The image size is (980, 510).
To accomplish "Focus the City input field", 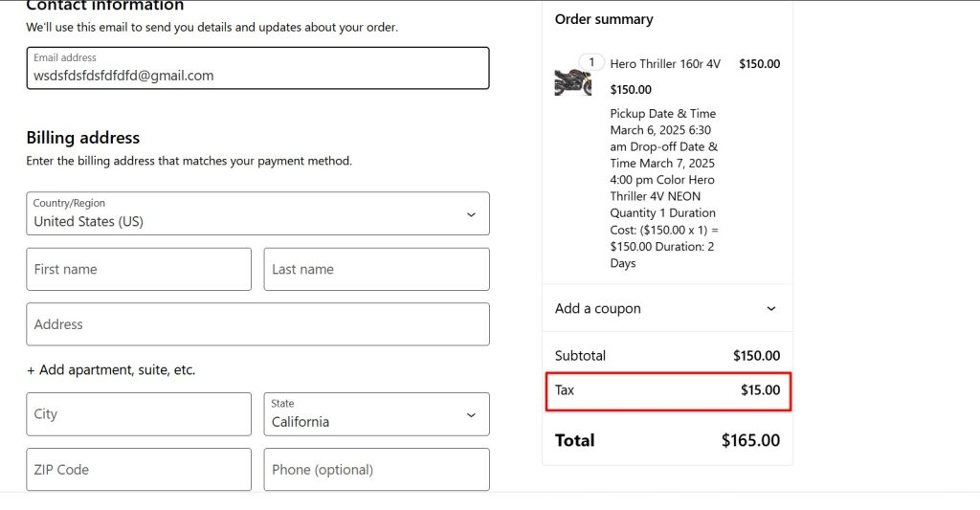I will (x=139, y=414).
